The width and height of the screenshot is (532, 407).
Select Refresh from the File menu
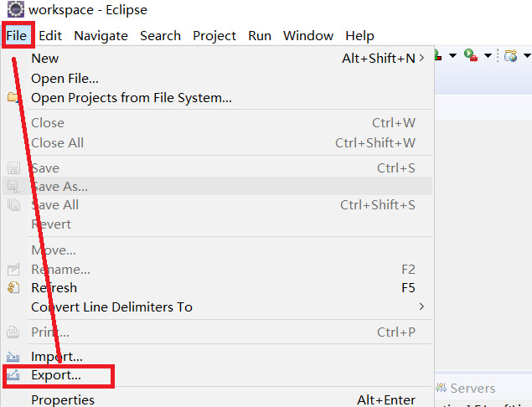click(217, 287)
